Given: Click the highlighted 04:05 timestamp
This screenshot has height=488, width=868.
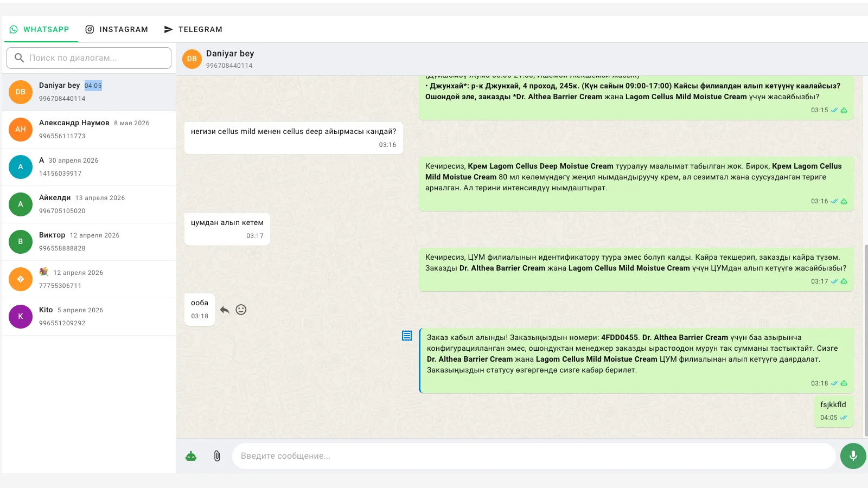Looking at the screenshot, I should point(93,86).
